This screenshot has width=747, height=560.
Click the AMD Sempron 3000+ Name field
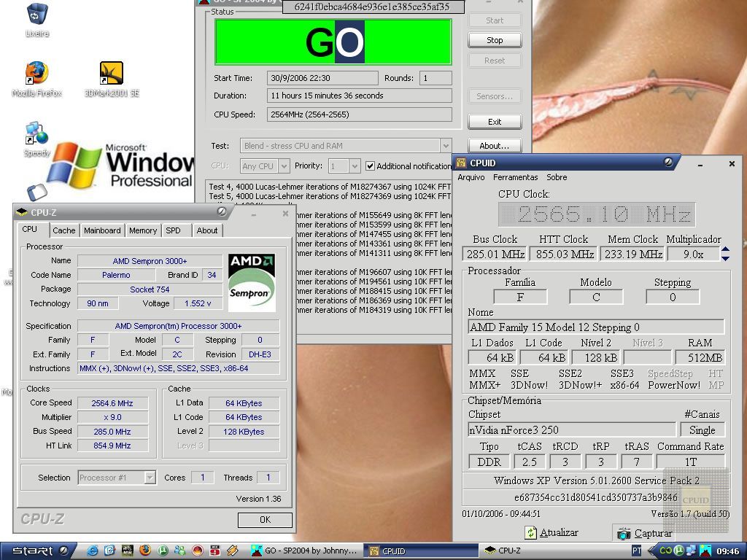click(150, 261)
